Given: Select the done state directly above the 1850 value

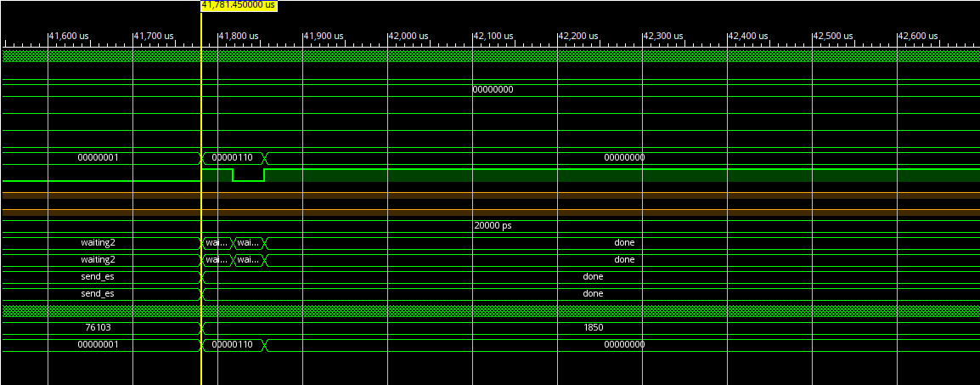Looking at the screenshot, I should [x=593, y=293].
